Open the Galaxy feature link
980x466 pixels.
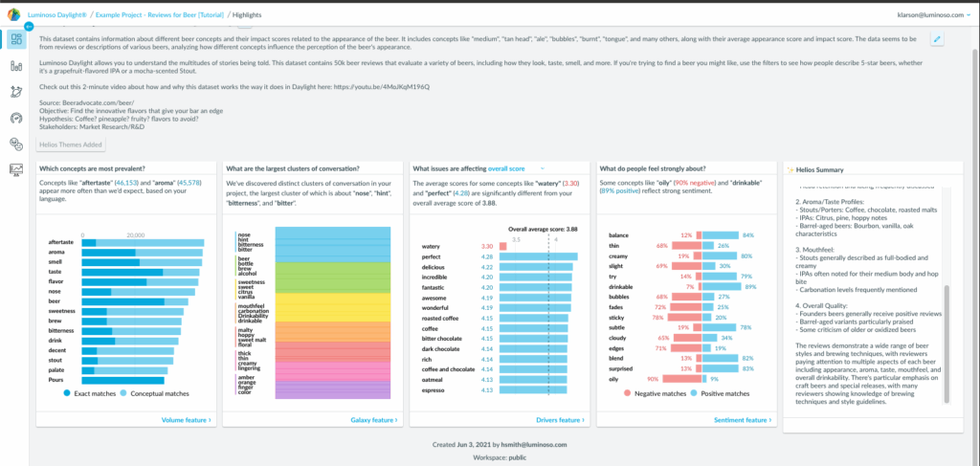click(372, 419)
